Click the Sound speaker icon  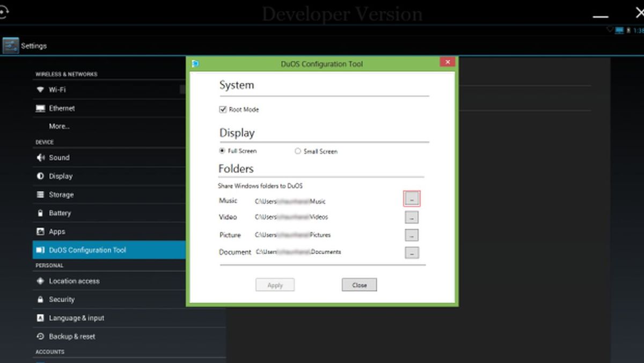40,157
